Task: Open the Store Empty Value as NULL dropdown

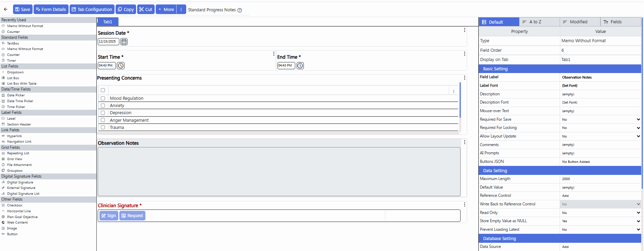Action: (x=600, y=221)
